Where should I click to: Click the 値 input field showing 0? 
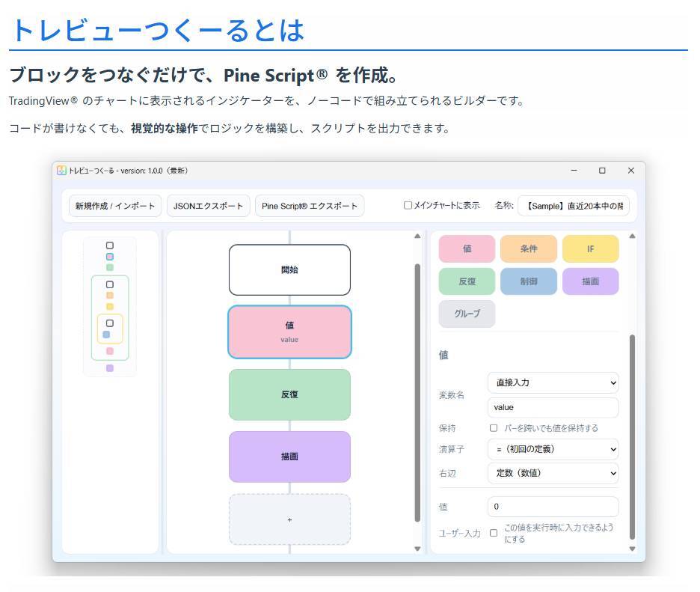(553, 507)
